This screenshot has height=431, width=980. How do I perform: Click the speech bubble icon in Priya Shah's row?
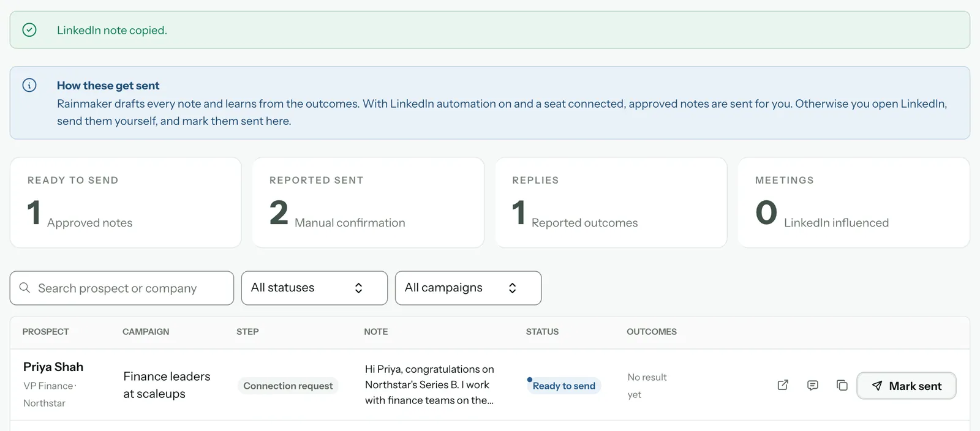(x=813, y=385)
